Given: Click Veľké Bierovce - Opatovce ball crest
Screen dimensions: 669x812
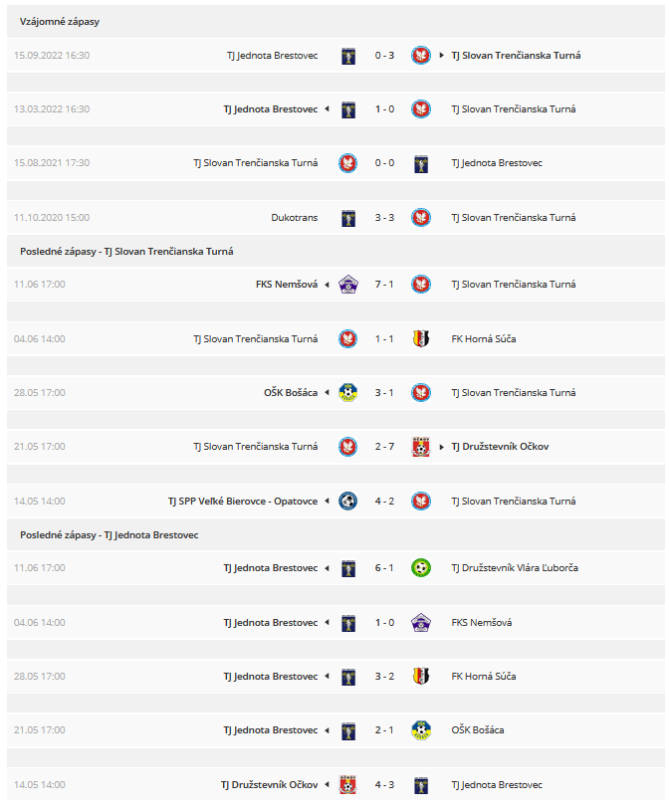Looking at the screenshot, I should tap(348, 502).
